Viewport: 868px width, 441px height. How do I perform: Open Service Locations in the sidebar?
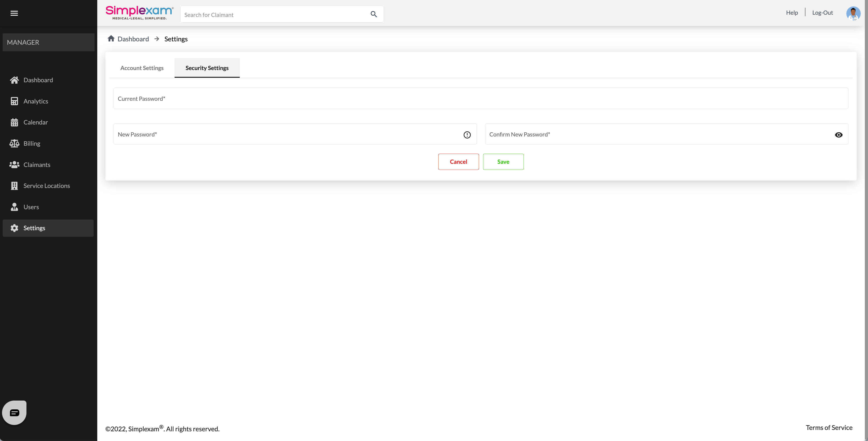(x=47, y=186)
